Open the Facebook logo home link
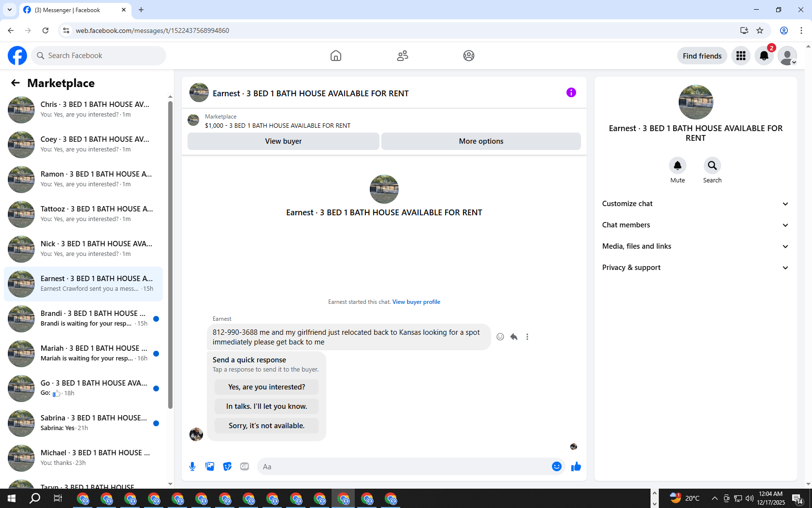This screenshot has height=508, width=812. click(x=17, y=56)
